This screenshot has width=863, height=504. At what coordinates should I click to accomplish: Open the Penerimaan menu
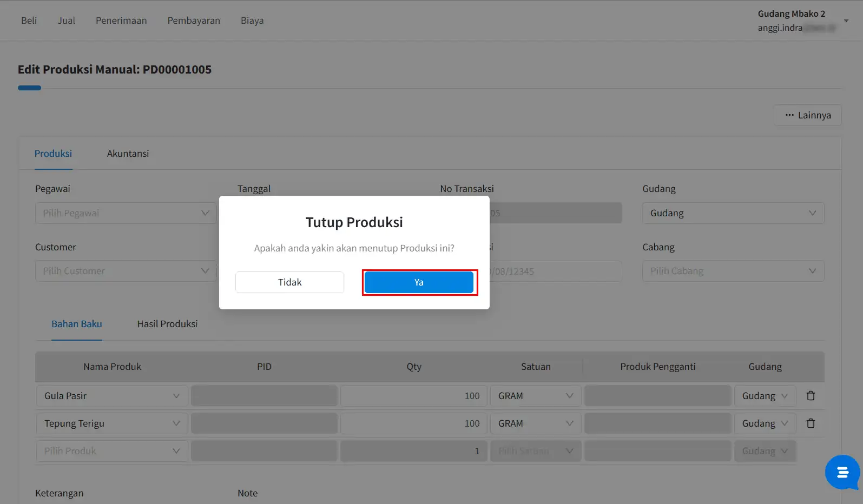point(121,21)
